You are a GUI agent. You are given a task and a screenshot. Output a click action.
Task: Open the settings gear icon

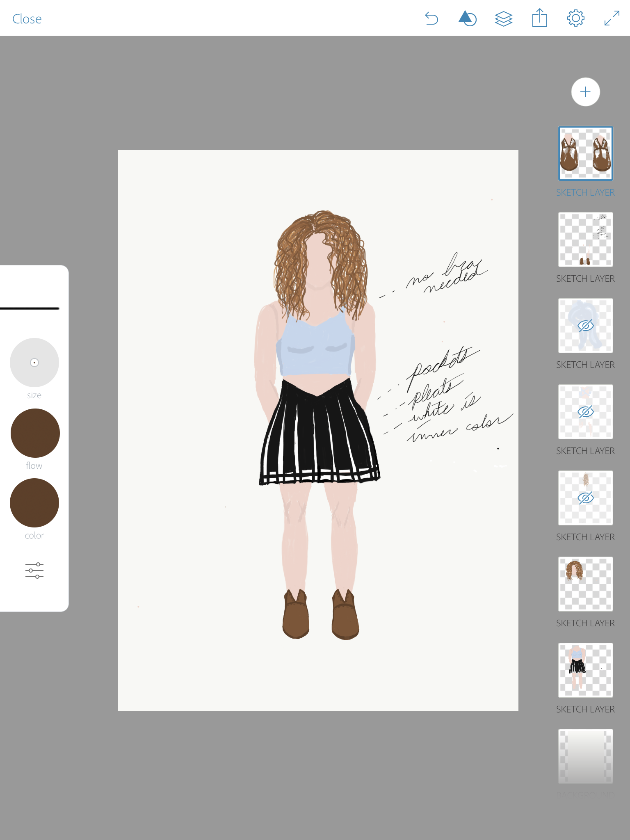(x=575, y=18)
